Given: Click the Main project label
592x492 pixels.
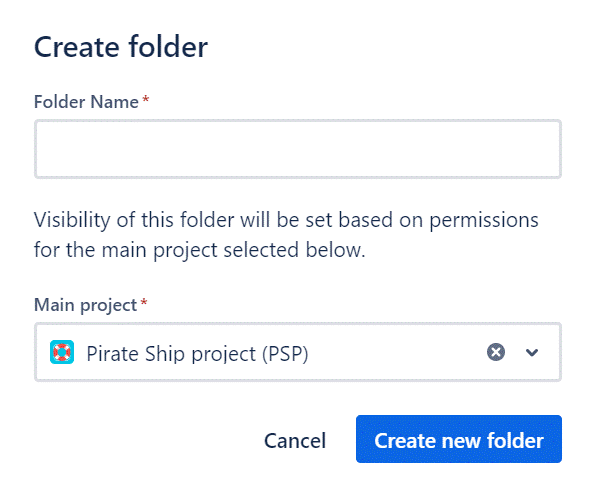Looking at the screenshot, I should point(85,305).
